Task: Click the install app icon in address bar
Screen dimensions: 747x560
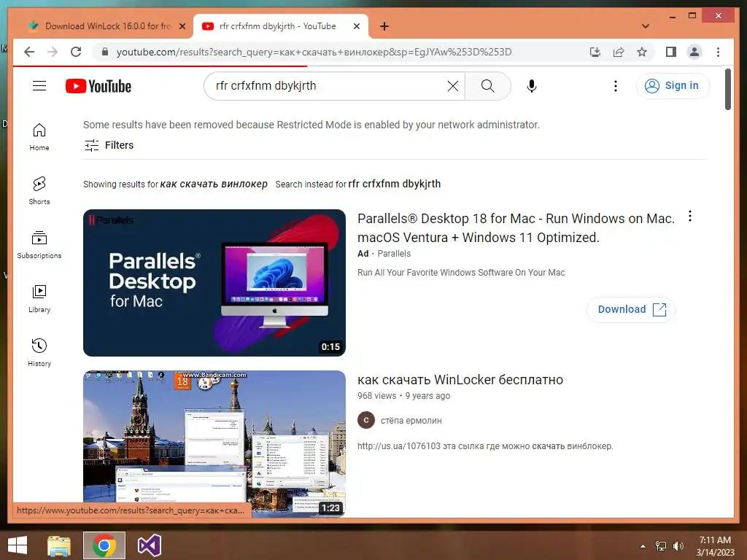Action: click(595, 52)
